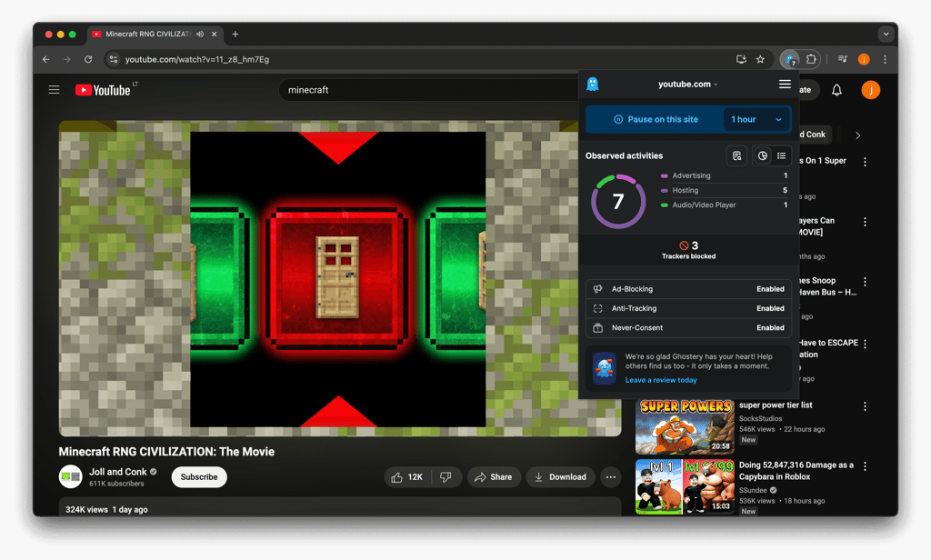Open Joll and Conk channel avatar
The width and height of the screenshot is (931, 560).
pyautogui.click(x=70, y=477)
